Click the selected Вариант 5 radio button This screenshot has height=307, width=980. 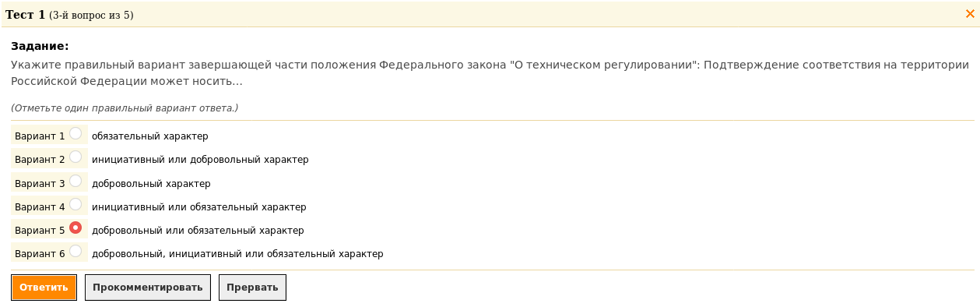click(76, 228)
